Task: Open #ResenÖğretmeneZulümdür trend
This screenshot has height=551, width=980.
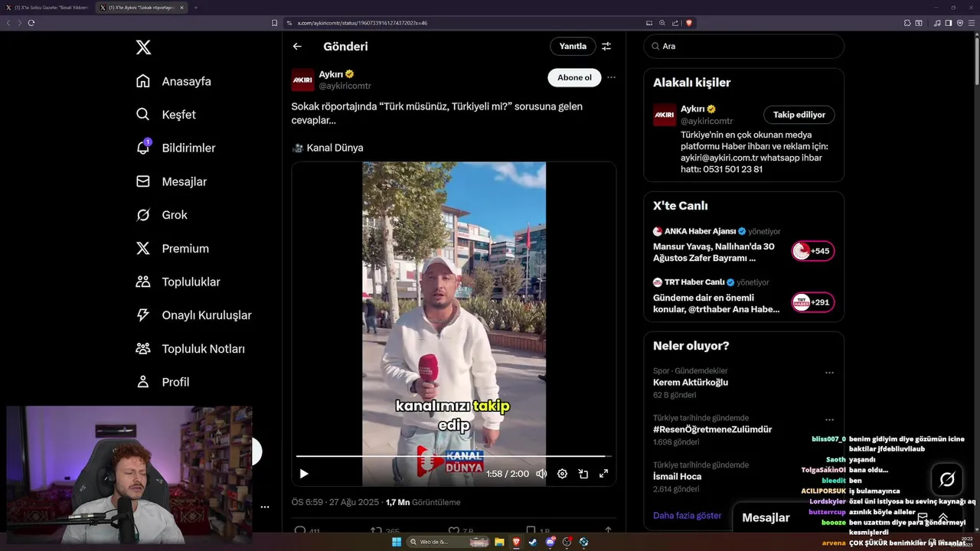Action: pyautogui.click(x=712, y=430)
